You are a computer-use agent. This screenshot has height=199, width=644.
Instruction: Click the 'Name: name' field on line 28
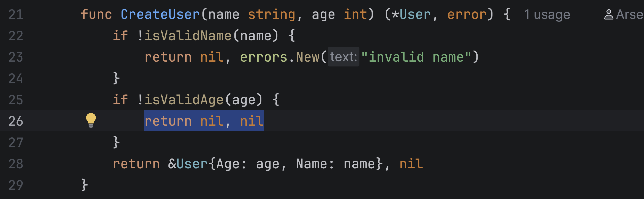[335, 164]
